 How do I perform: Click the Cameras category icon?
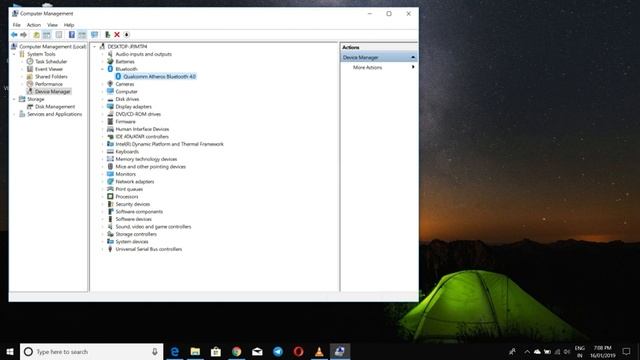pos(110,84)
